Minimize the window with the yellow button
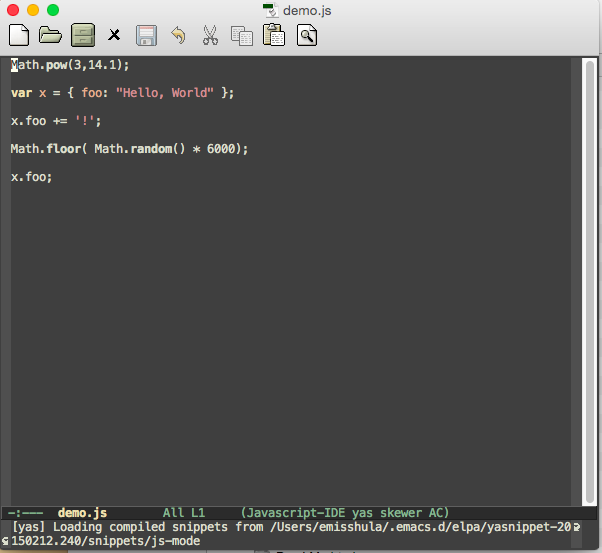602x553 pixels. click(33, 10)
